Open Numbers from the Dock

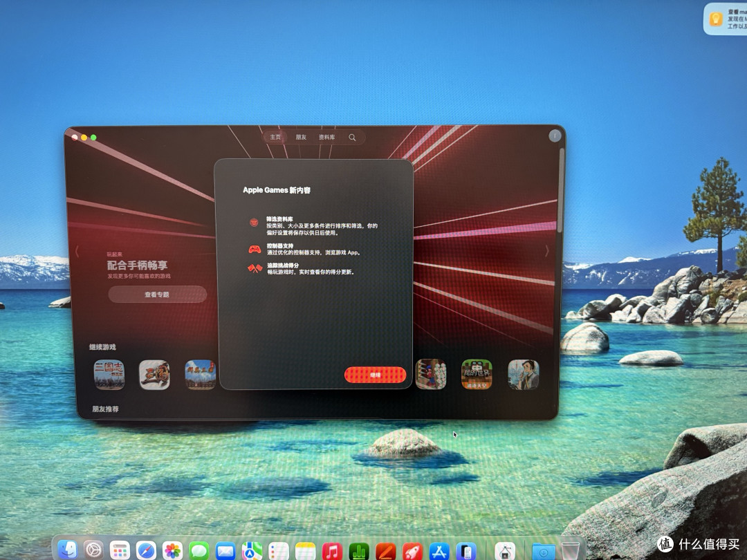click(x=359, y=552)
